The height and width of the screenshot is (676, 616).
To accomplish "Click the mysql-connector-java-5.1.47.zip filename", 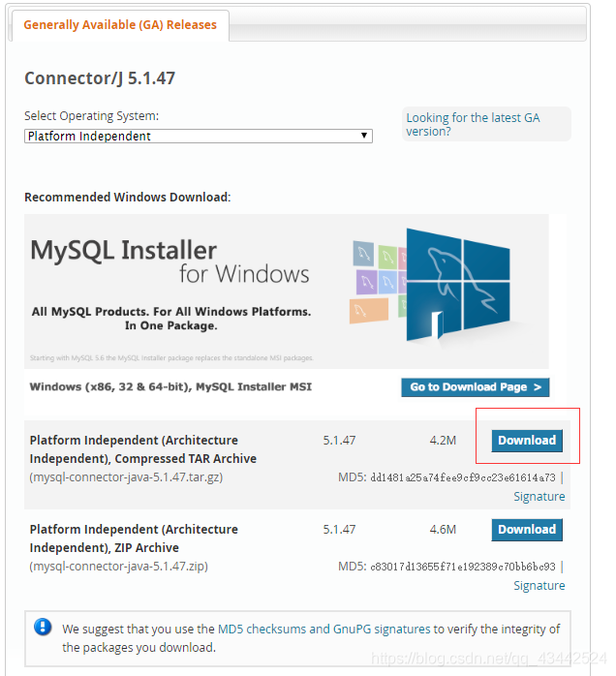I will pyautogui.click(x=118, y=566).
